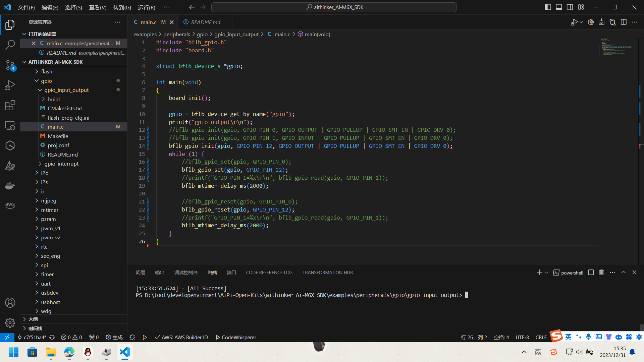644x362 pixels.
Task: Click the command center search box
Action: [x=334, y=7]
